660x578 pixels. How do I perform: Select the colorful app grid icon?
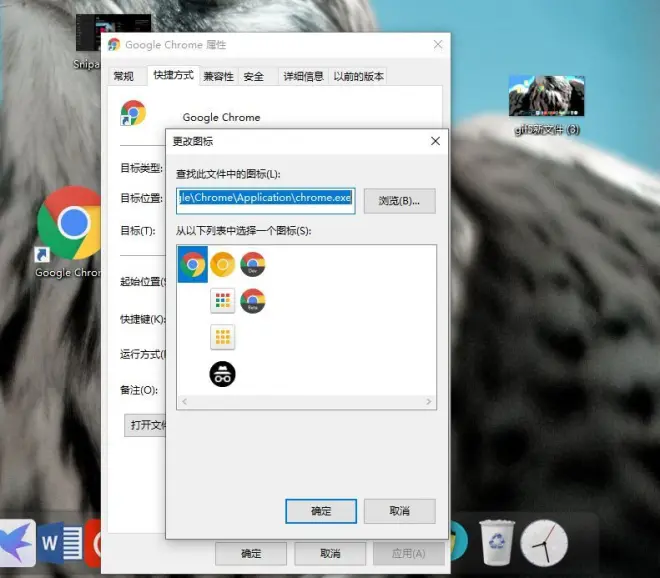(223, 301)
